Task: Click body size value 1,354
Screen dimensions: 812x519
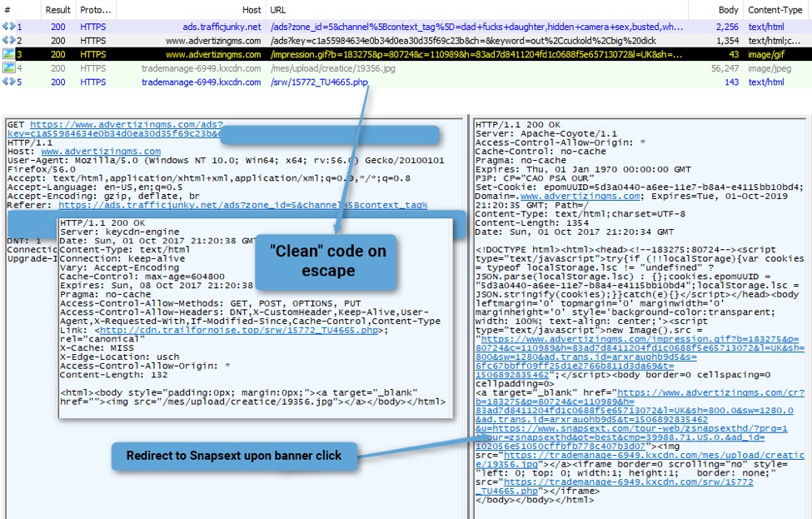Action: pos(728,40)
